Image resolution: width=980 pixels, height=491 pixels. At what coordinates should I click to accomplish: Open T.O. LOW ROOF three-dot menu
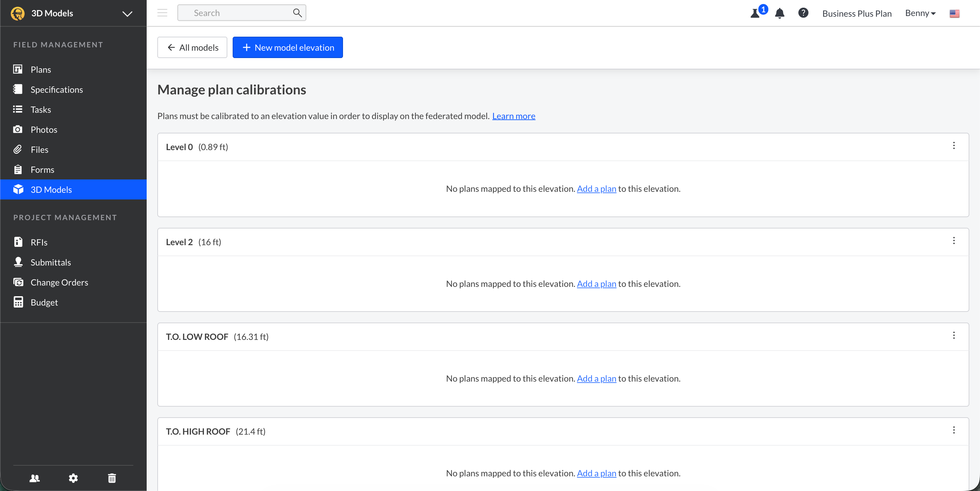953,335
